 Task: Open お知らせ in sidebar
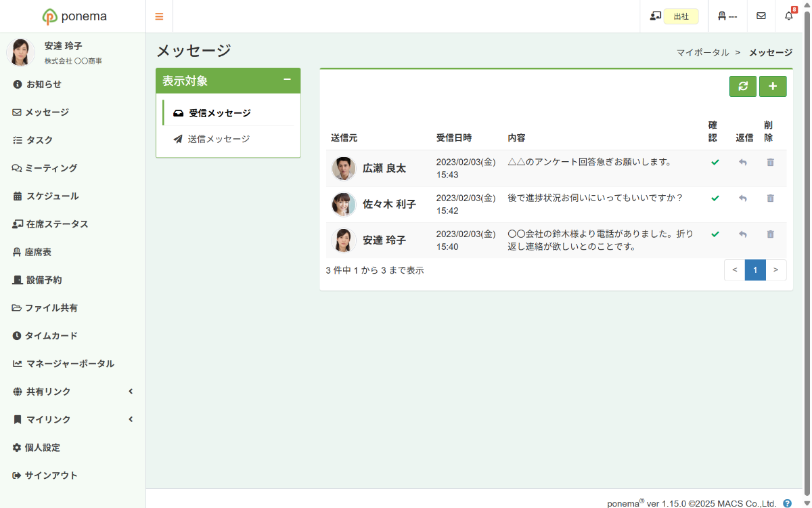tap(72, 84)
